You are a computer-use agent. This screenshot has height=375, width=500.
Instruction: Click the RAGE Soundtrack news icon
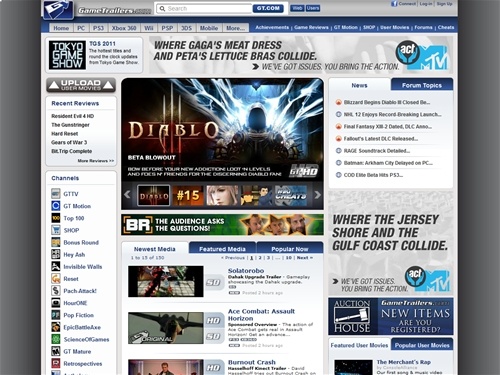click(x=338, y=151)
